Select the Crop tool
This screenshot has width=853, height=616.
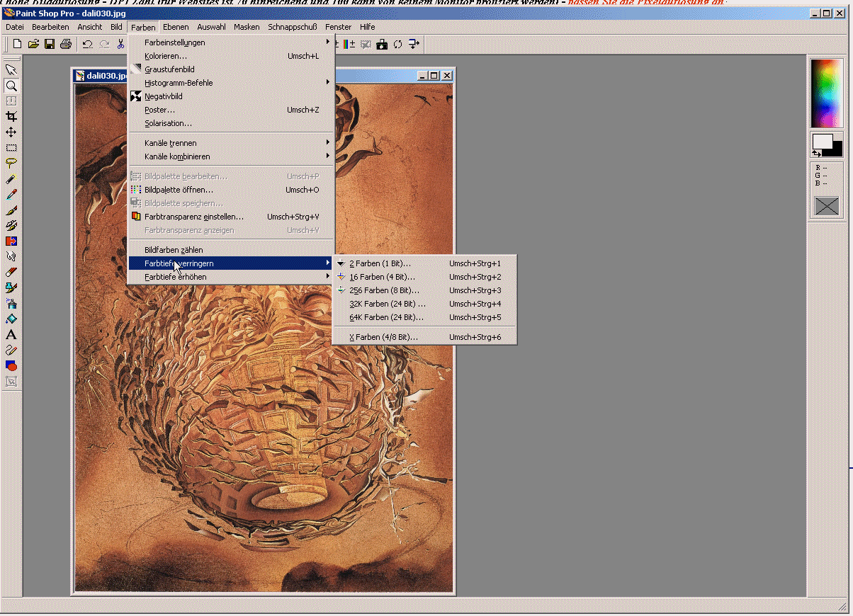click(11, 117)
